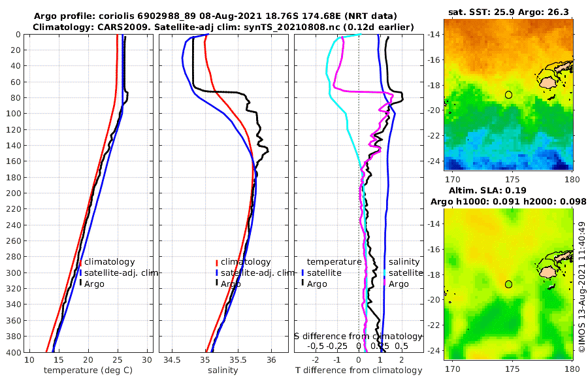Click black Argo legend marker in temperature panel

pos(80,282)
